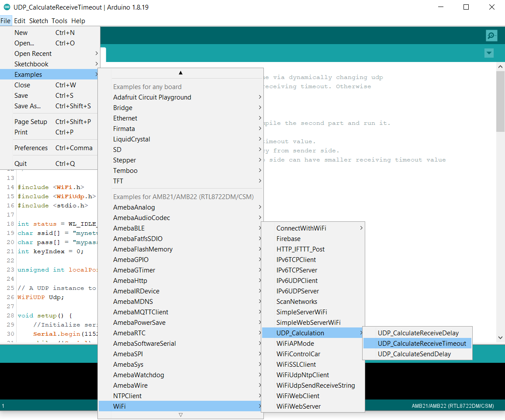Open Preferences from File menu
Screen dimensions: 505x420
pyautogui.click(x=50, y=148)
